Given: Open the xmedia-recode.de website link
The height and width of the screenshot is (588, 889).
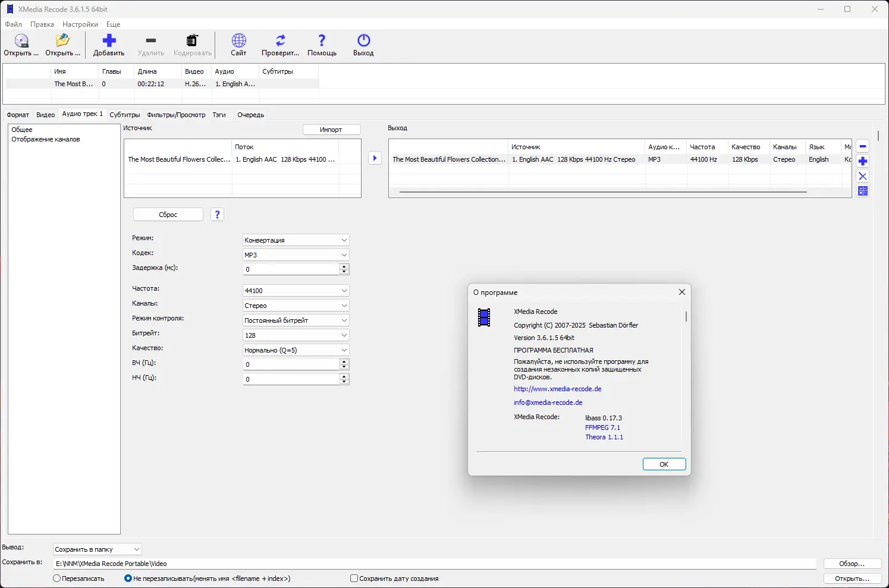Looking at the screenshot, I should (557, 389).
